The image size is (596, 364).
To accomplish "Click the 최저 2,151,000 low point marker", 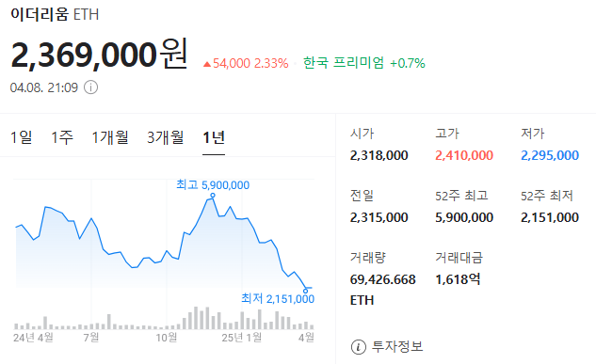I will pos(305,291).
